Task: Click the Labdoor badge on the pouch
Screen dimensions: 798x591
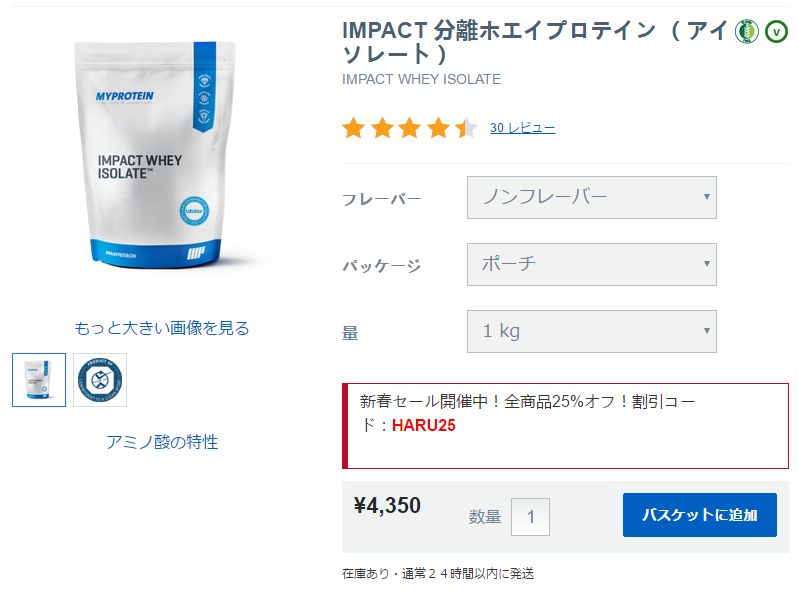Action: click(x=194, y=211)
